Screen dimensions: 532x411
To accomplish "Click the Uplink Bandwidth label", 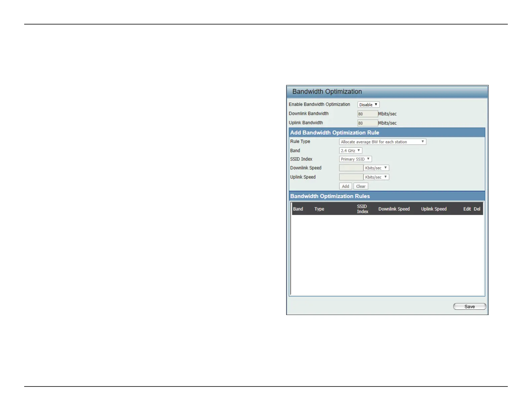I will point(306,123).
